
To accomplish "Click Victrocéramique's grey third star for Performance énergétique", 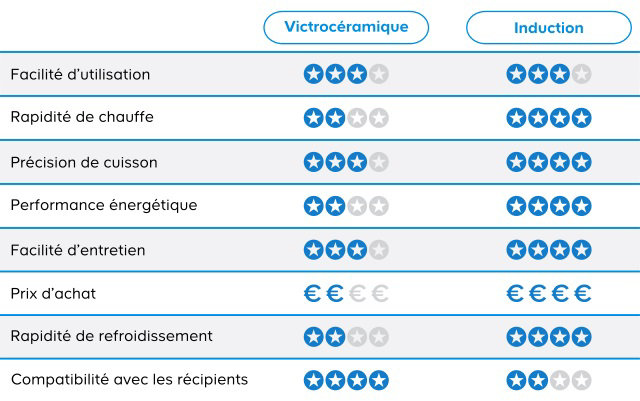I will coord(357,206).
